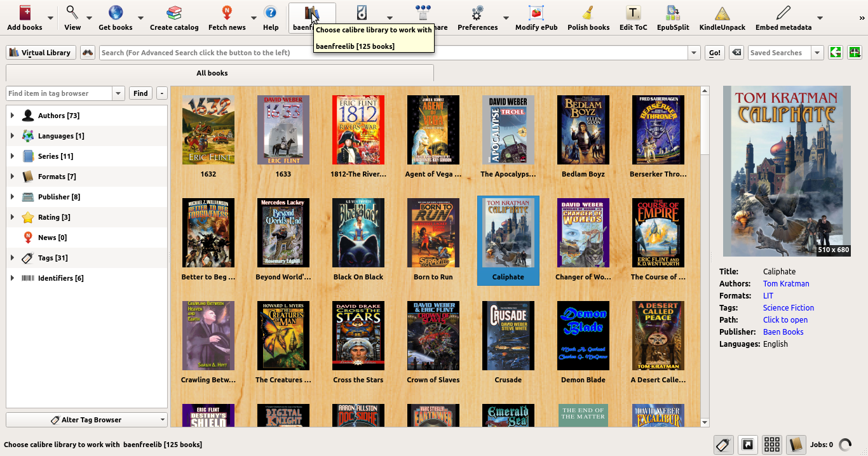Image resolution: width=868 pixels, height=456 pixels.
Task: Expand the Authors [73] tree node
Action: pyautogui.click(x=12, y=116)
